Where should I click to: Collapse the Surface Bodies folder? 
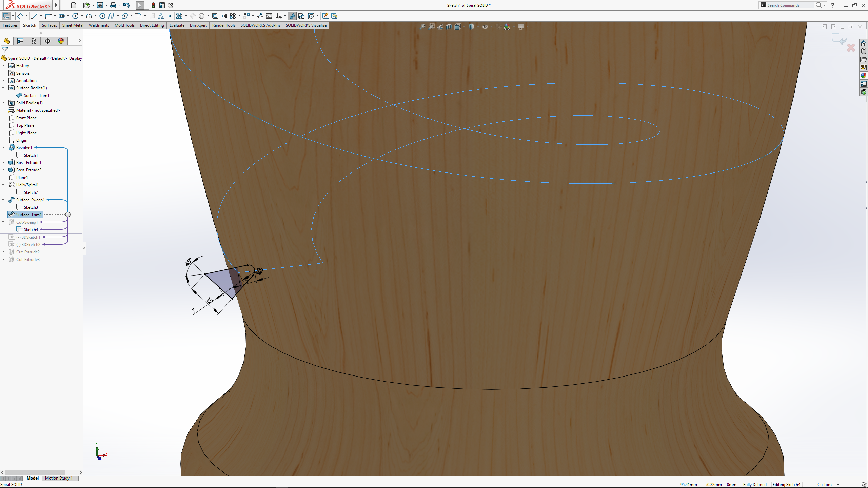pyautogui.click(x=3, y=88)
